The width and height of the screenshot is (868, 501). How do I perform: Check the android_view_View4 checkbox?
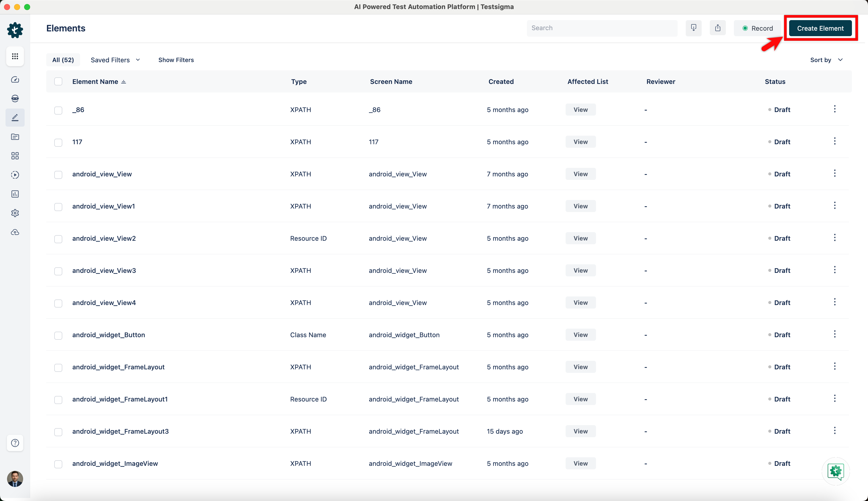coord(58,303)
